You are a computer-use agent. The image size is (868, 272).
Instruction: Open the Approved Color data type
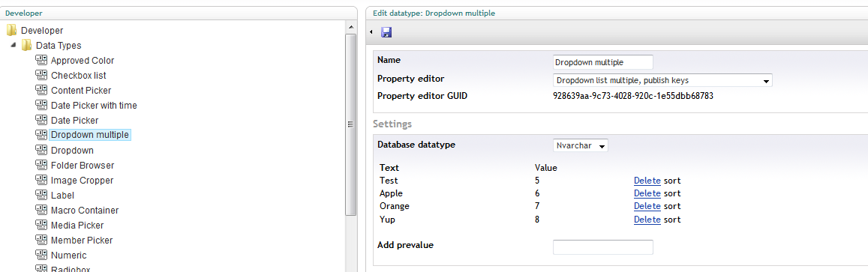(x=83, y=60)
